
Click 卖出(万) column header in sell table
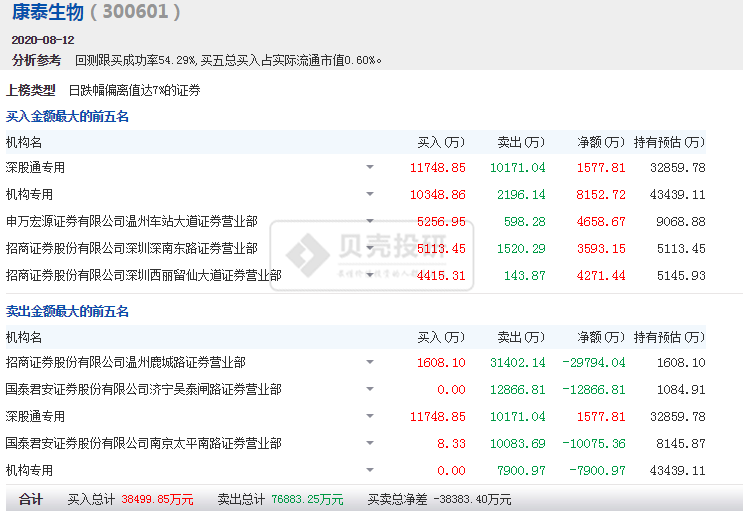(521, 337)
